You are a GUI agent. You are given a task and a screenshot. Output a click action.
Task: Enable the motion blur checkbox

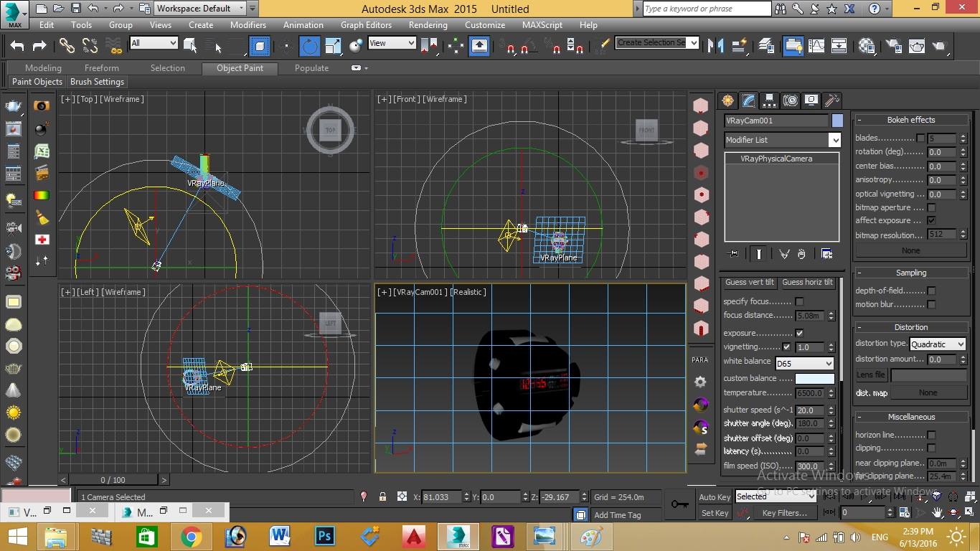[x=931, y=304]
